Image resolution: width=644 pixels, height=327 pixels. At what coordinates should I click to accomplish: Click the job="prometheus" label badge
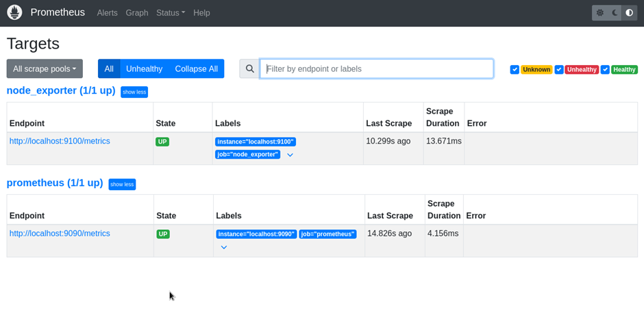point(327,234)
